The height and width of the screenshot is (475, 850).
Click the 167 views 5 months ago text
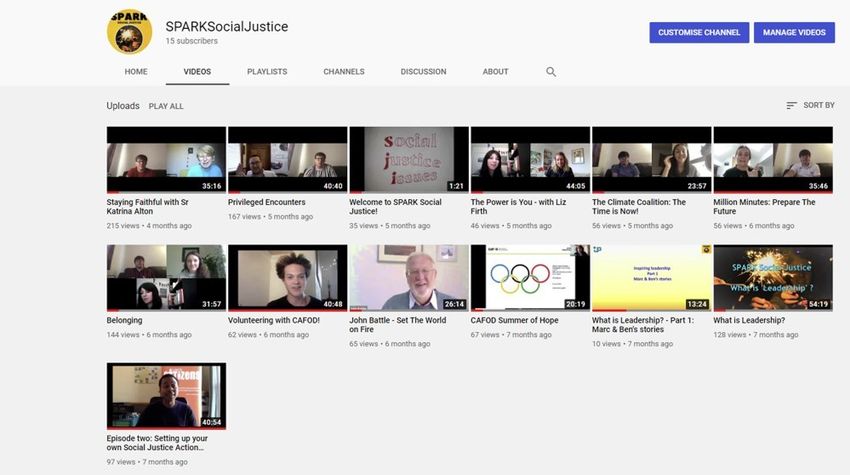(x=271, y=216)
